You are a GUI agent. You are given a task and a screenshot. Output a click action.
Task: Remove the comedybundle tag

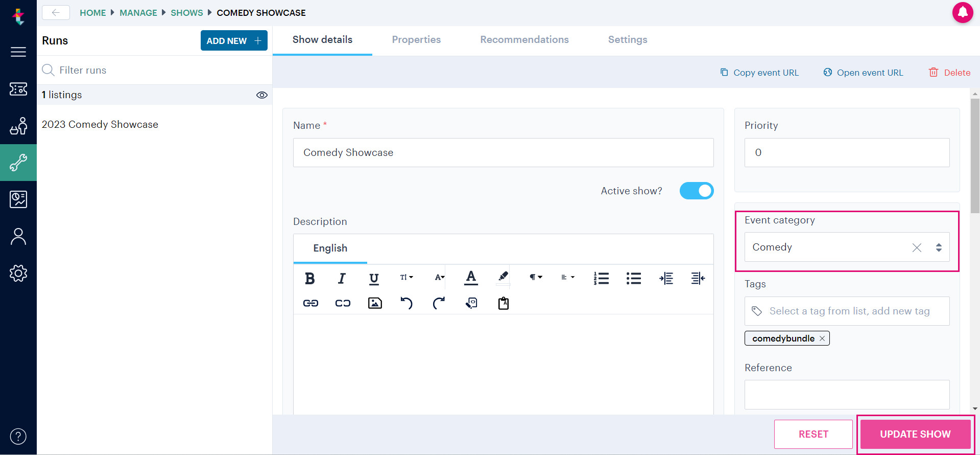point(822,338)
